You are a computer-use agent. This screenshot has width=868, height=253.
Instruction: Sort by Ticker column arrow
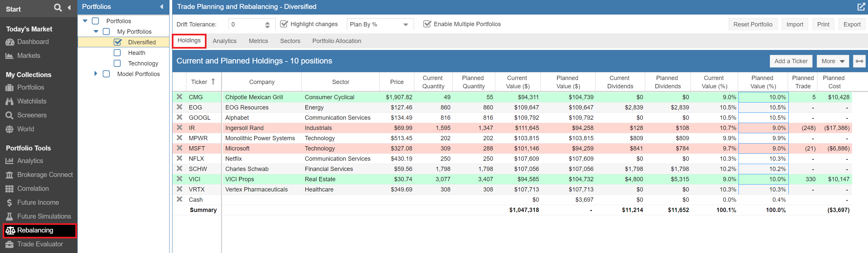(x=213, y=82)
